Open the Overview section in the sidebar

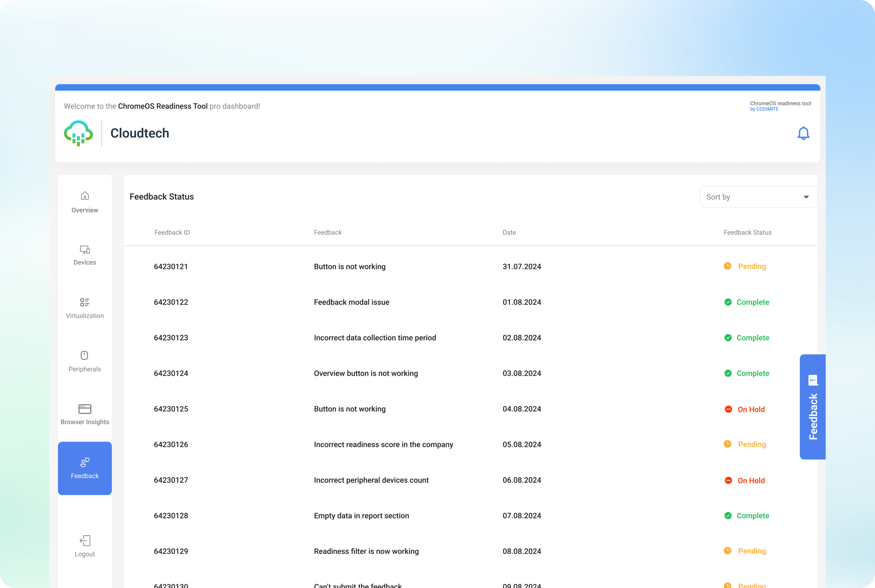pyautogui.click(x=85, y=201)
